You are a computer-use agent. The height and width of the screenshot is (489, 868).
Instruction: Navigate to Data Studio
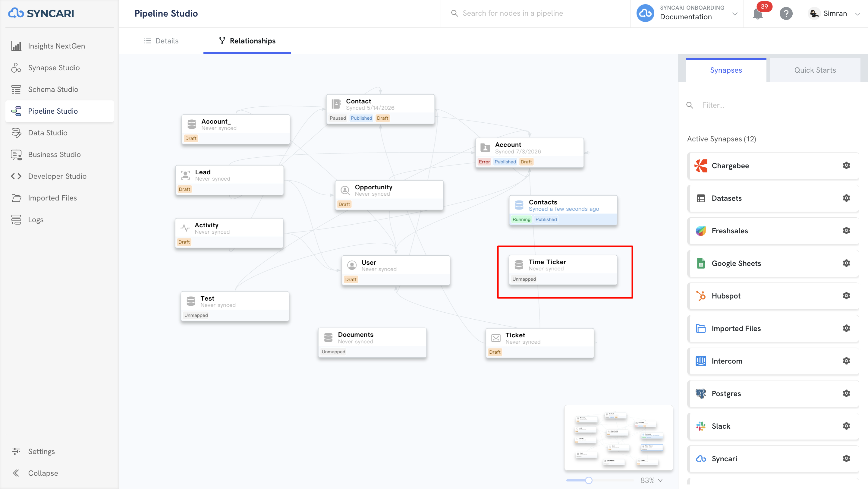coord(60,133)
